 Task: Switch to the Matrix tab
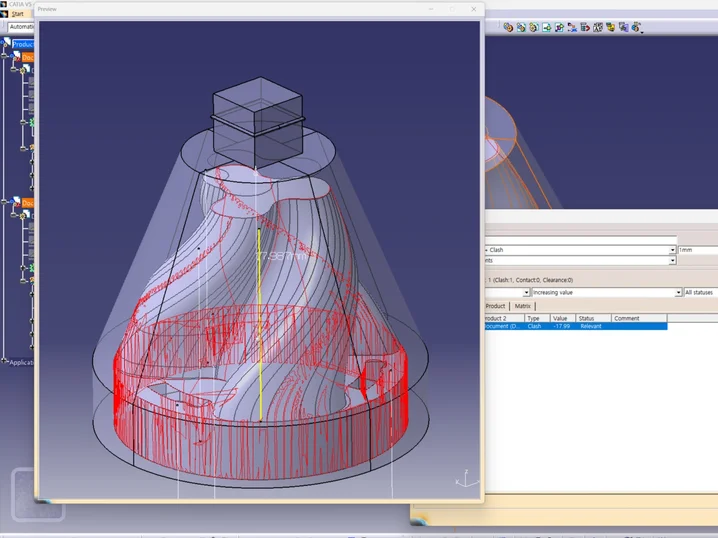523,306
